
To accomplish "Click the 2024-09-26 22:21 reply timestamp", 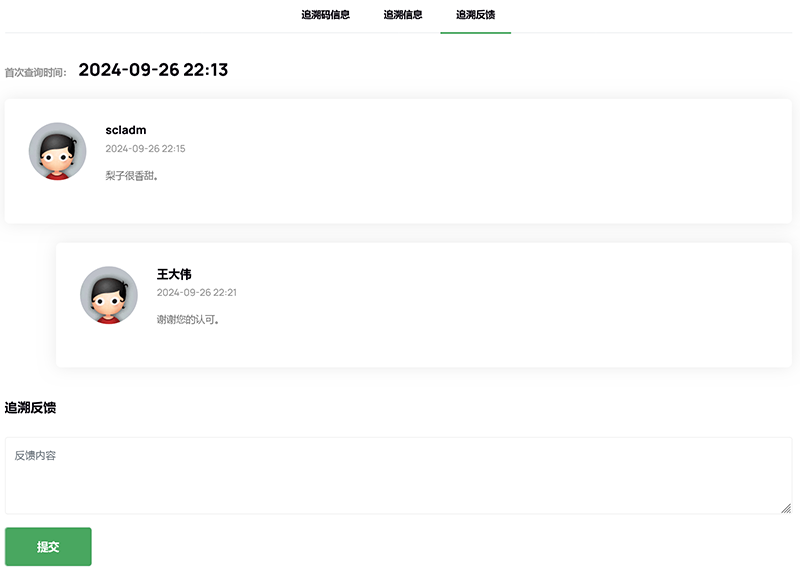I will 196,293.
